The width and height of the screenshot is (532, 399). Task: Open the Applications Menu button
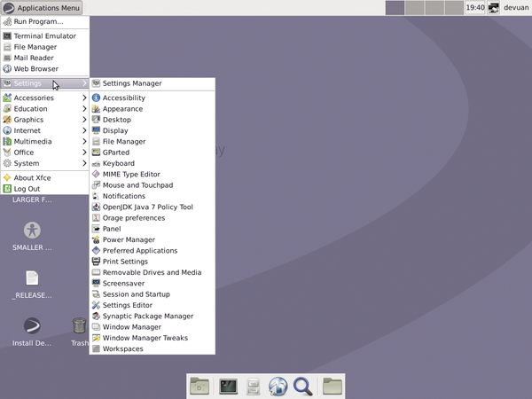[42, 7]
